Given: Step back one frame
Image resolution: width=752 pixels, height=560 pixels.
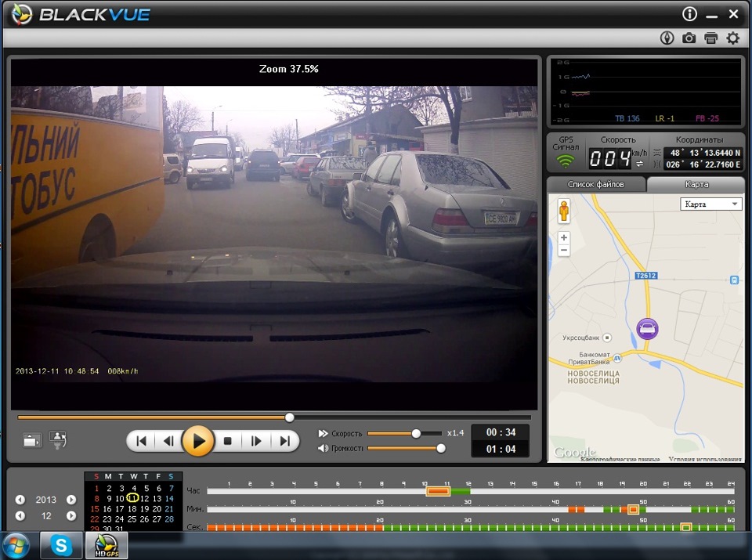Looking at the screenshot, I should click(168, 441).
